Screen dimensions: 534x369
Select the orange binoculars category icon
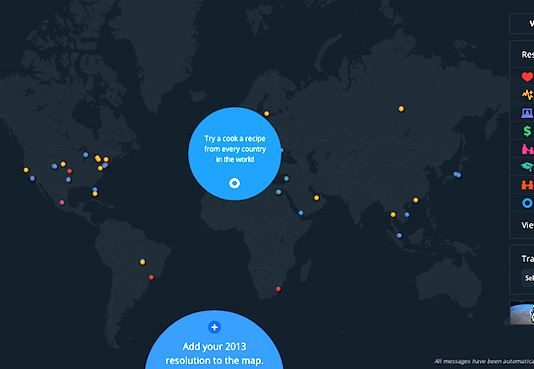pos(528,185)
